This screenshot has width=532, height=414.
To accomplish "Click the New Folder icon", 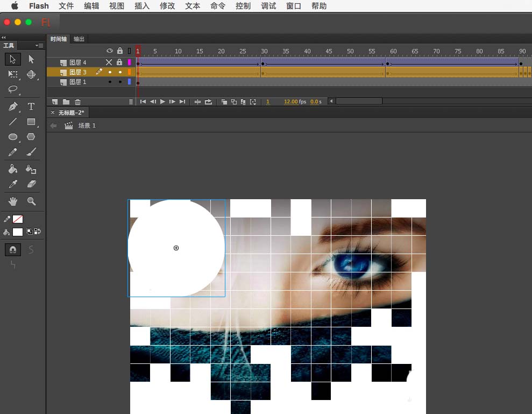I will 66,102.
